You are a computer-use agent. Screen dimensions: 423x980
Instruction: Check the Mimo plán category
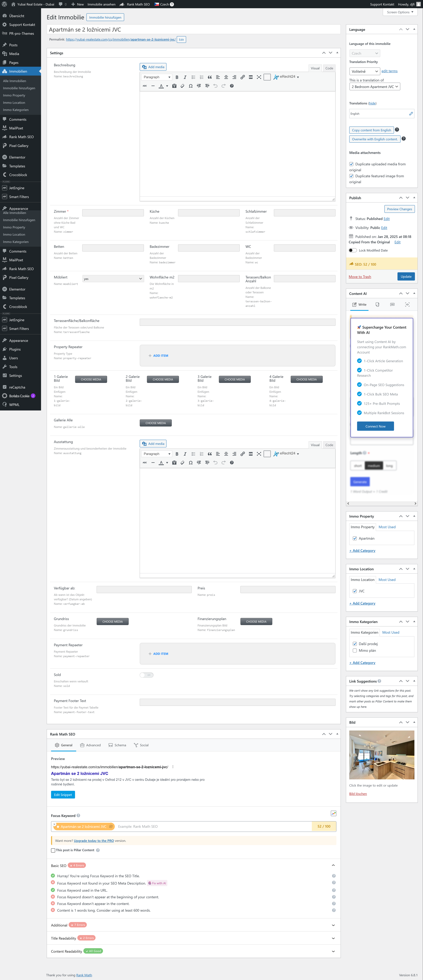pyautogui.click(x=355, y=651)
